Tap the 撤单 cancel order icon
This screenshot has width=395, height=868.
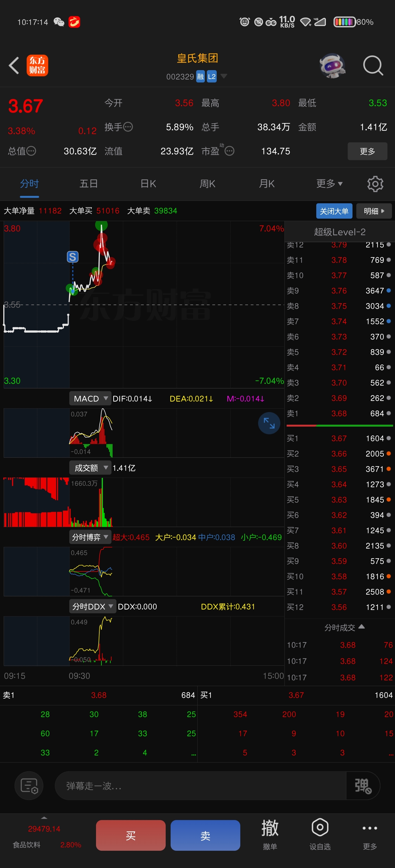(270, 834)
